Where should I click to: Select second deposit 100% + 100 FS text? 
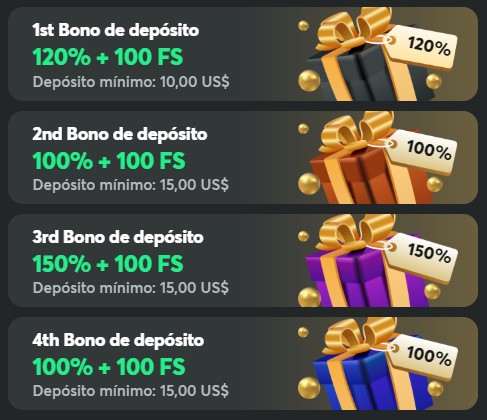pyautogui.click(x=109, y=161)
